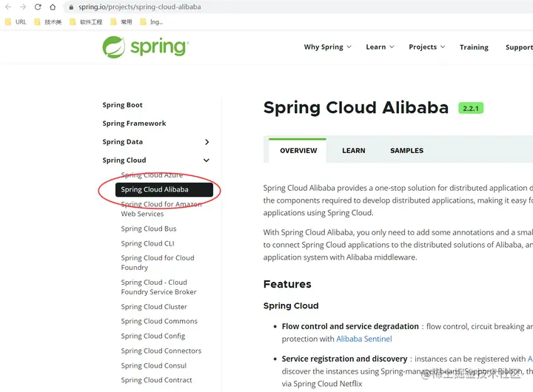
Task: Open the Why Spring dropdown menu
Action: click(x=327, y=47)
